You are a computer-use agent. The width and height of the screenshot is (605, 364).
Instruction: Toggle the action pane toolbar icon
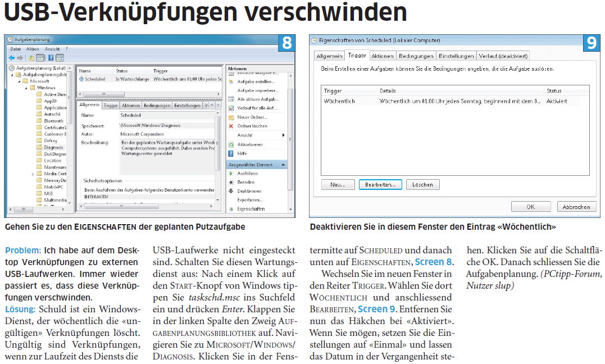point(60,58)
